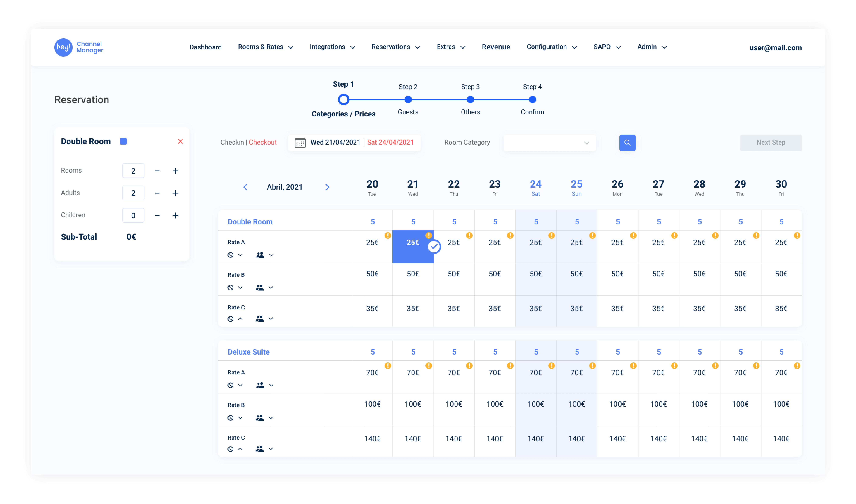The height and width of the screenshot is (504, 856).
Task: Open Integrations menu
Action: click(x=332, y=47)
